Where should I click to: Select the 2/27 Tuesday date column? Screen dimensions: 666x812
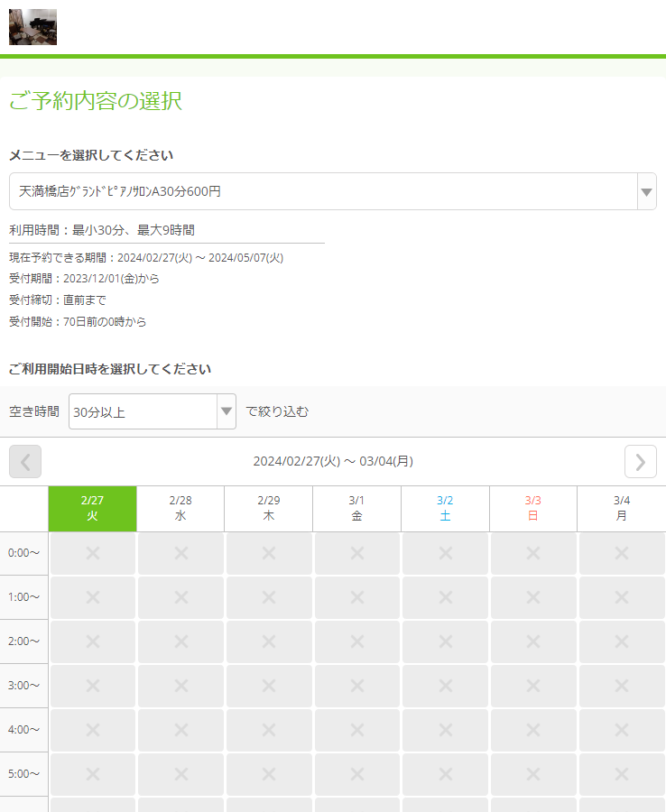click(x=92, y=509)
